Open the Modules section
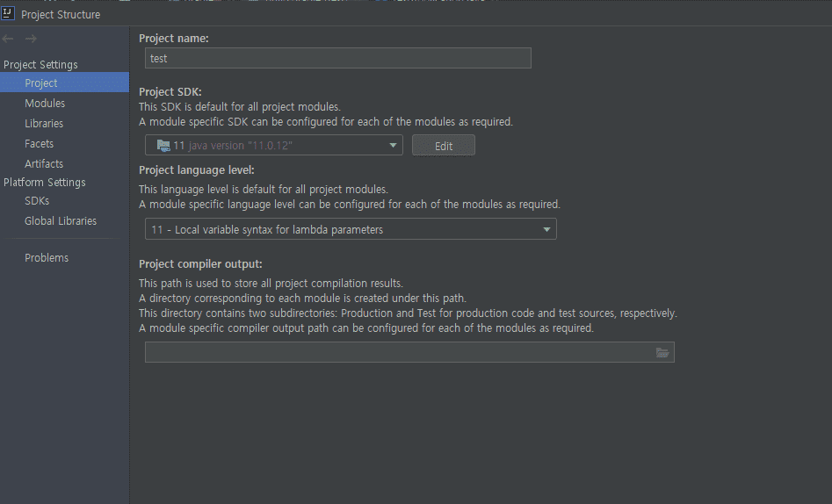The image size is (832, 504). (x=45, y=104)
